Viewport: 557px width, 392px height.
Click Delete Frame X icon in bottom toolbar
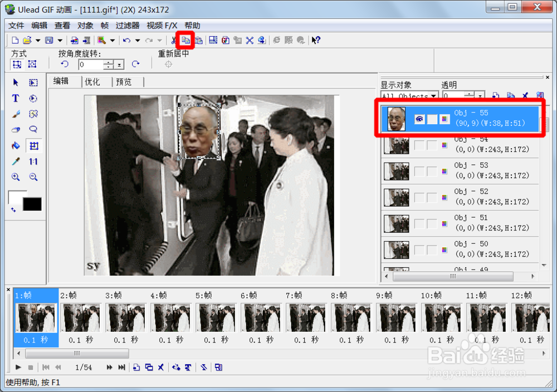pos(161,367)
